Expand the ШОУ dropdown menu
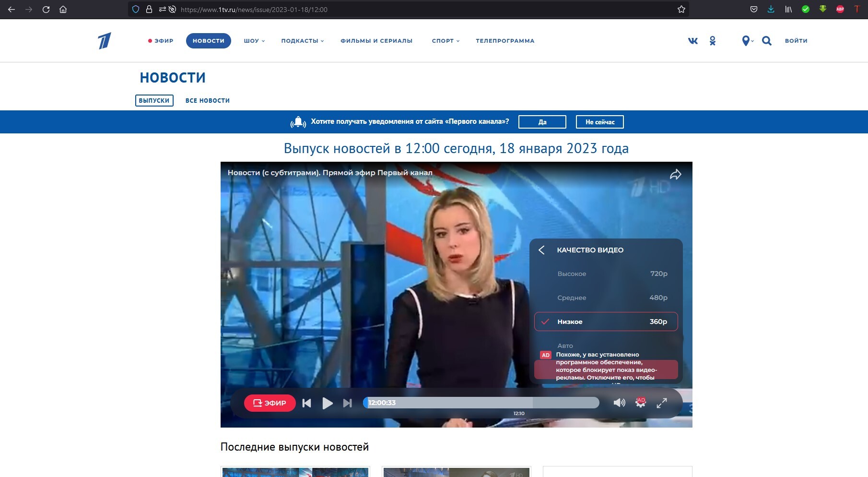 [x=254, y=41]
